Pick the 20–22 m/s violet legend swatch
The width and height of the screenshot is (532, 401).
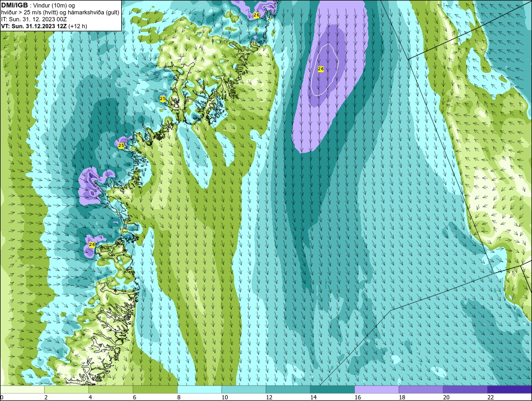tap(465, 389)
